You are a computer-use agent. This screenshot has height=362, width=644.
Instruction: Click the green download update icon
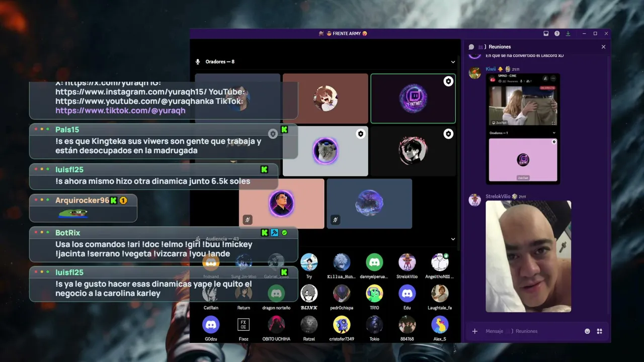[x=568, y=34]
